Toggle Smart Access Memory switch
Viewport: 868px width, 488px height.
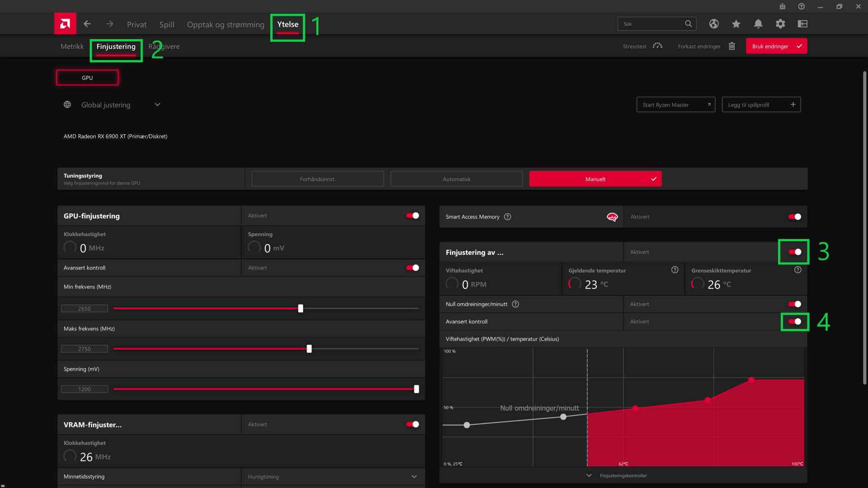[x=795, y=217]
